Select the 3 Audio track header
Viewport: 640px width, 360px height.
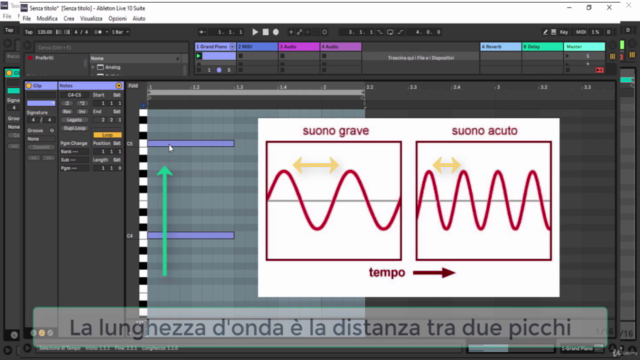coord(299,47)
